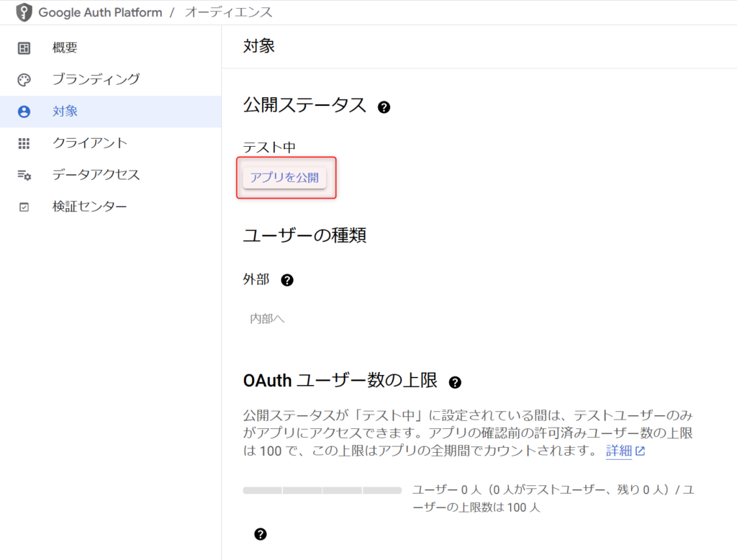
Task: Click the OAuth user quota progress bar
Action: (322, 489)
